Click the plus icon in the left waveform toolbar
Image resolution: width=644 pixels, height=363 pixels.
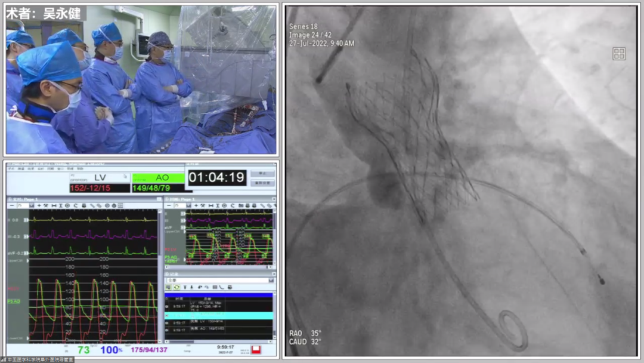(x=39, y=205)
